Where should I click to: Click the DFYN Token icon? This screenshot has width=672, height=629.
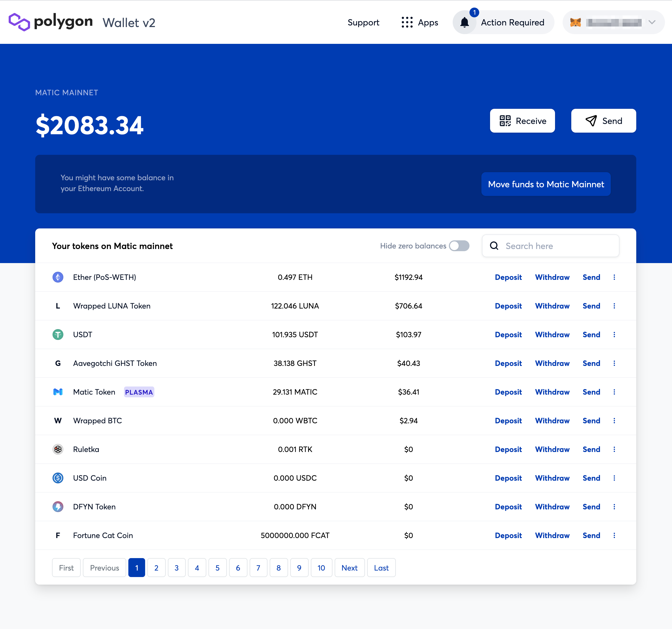click(x=58, y=507)
